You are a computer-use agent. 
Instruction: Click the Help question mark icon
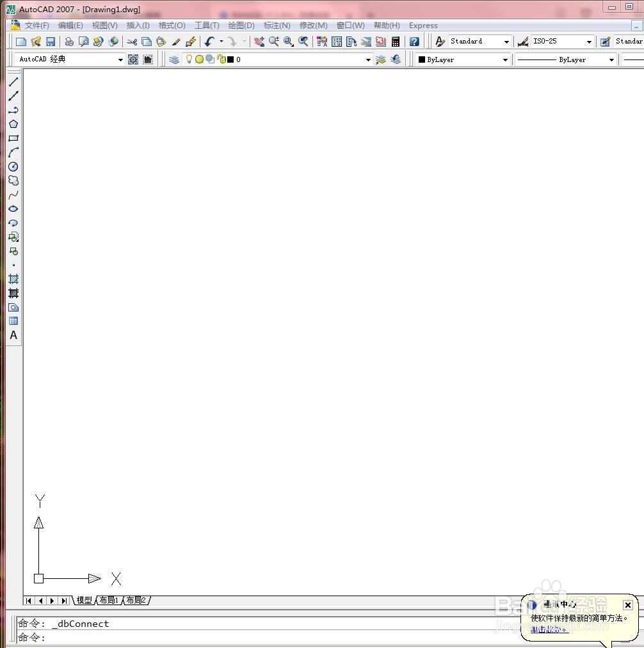click(x=414, y=42)
